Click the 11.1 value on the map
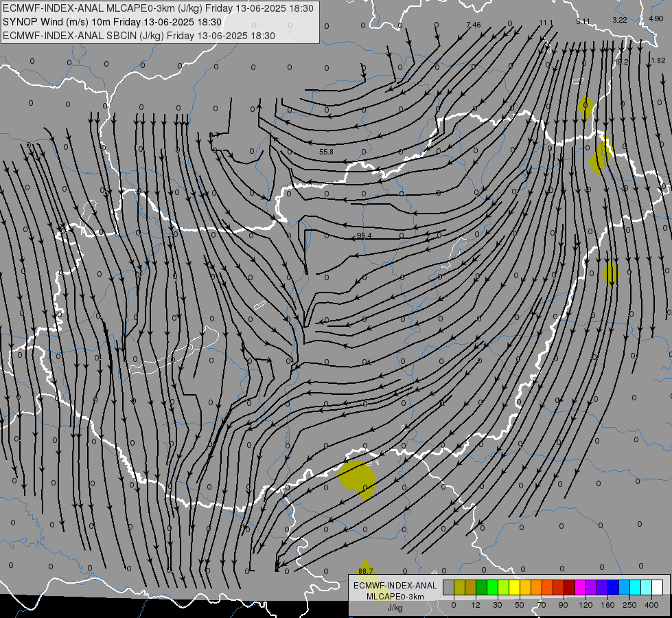Viewport: 672px width, 618px height. click(546, 23)
